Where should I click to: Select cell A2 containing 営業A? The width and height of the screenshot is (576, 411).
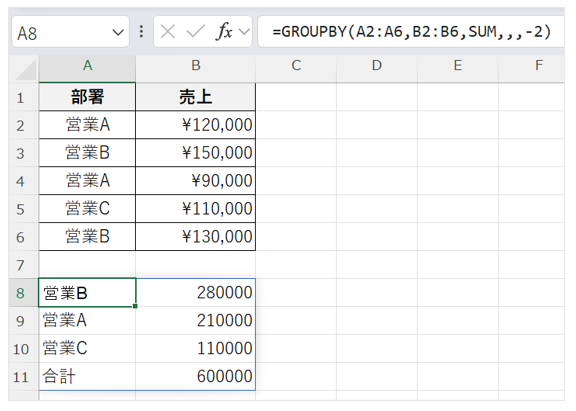(87, 125)
